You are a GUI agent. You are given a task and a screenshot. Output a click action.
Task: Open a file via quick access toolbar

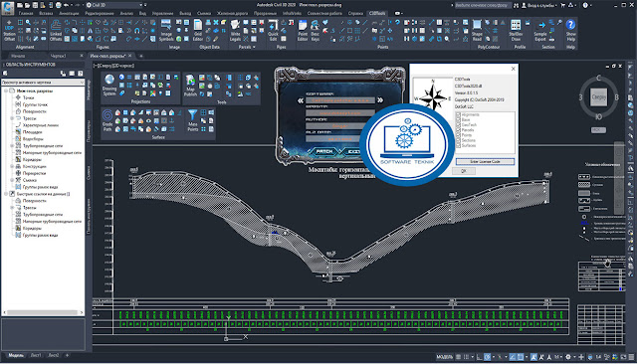[x=28, y=5]
